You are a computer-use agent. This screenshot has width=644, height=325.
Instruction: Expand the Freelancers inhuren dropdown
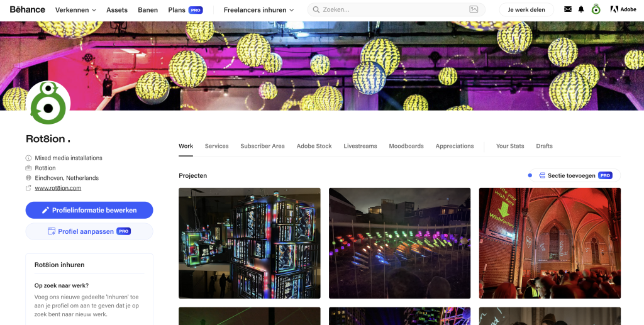(258, 10)
